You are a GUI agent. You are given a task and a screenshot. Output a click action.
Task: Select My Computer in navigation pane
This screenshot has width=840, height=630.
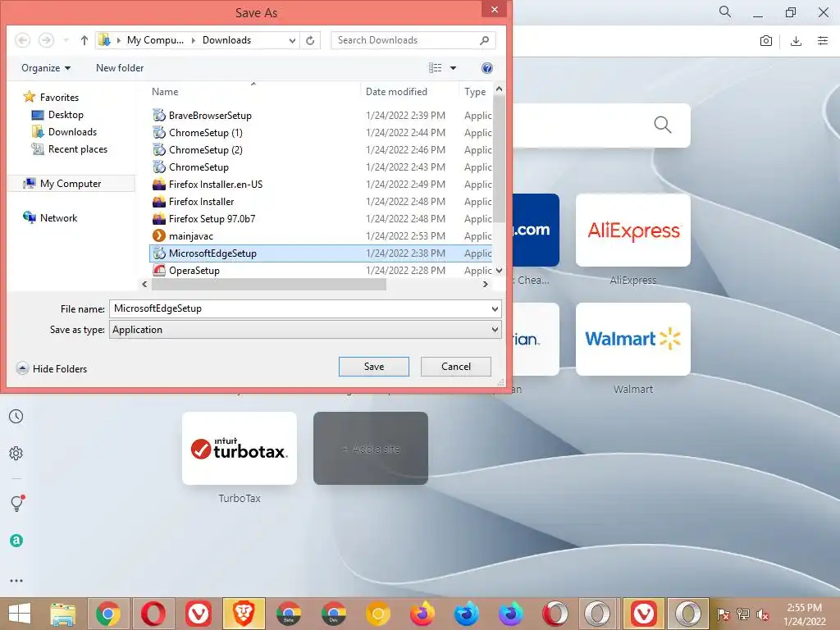[71, 184]
